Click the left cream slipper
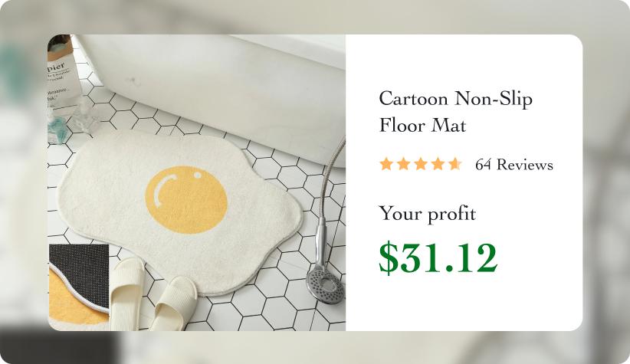Viewport: 630px width, 364px height. pyautogui.click(x=126, y=293)
